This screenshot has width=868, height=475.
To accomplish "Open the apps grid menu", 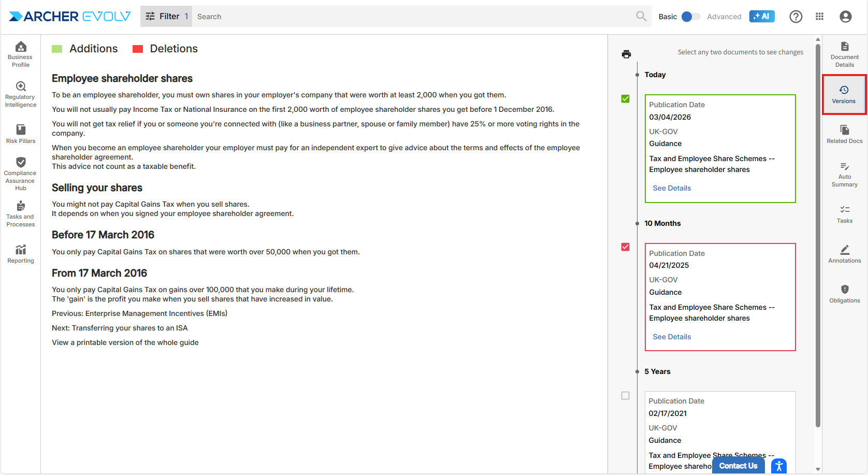I will (819, 17).
